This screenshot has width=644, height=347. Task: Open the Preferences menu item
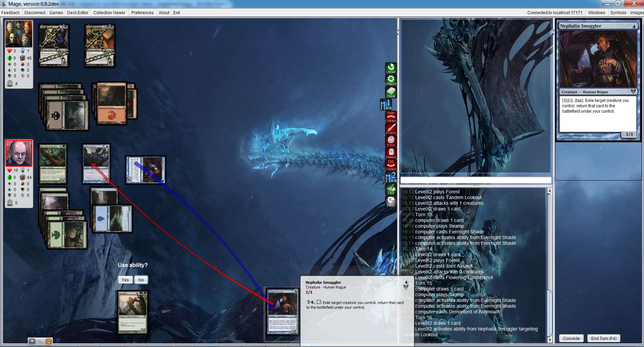tap(142, 13)
